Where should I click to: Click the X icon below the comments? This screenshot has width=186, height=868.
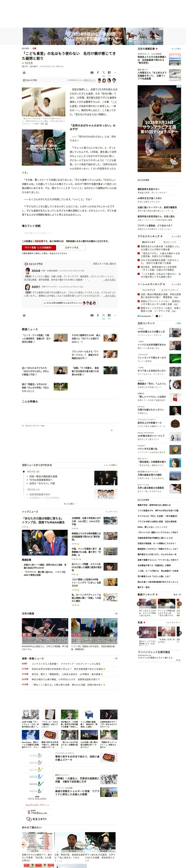[x=104, y=315]
